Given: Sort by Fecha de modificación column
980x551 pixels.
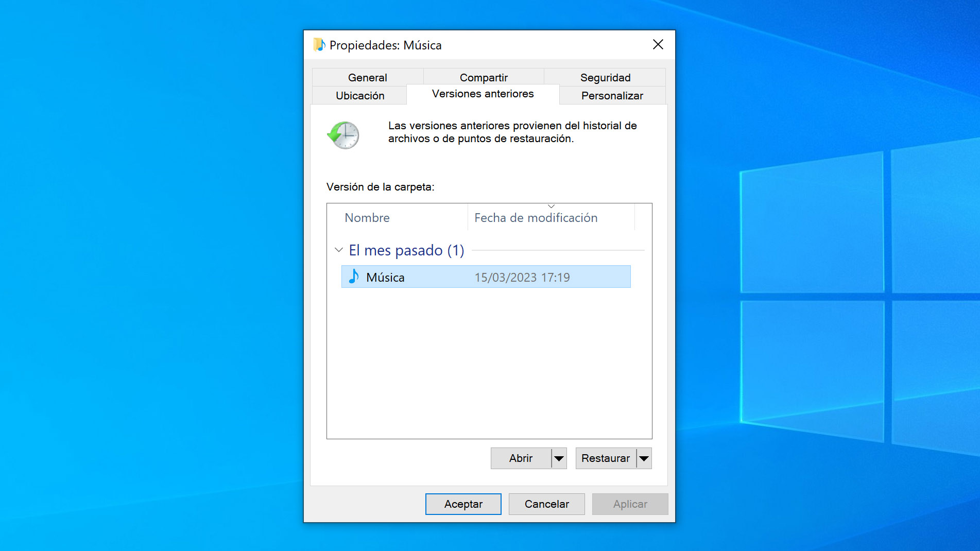Looking at the screenshot, I should [551, 217].
